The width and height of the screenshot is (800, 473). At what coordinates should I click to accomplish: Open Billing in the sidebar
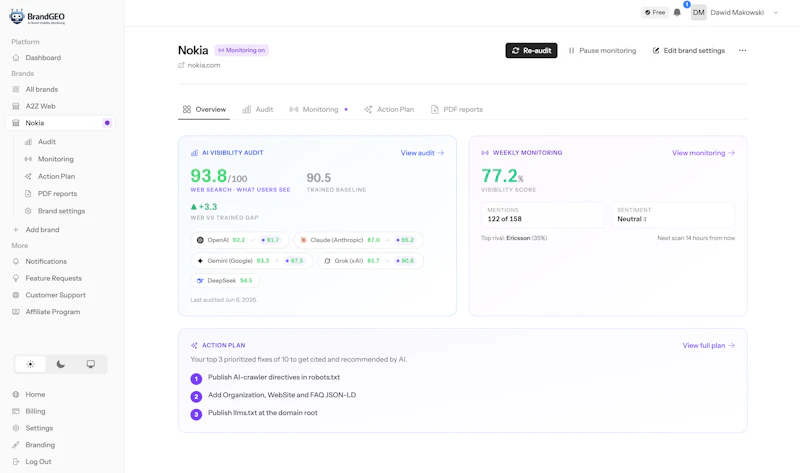tap(35, 411)
